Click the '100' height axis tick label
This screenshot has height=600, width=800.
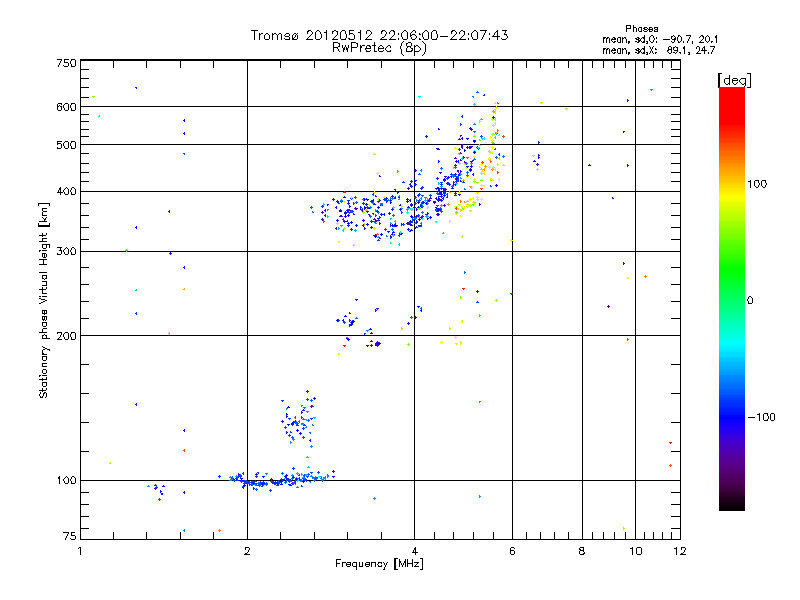66,480
